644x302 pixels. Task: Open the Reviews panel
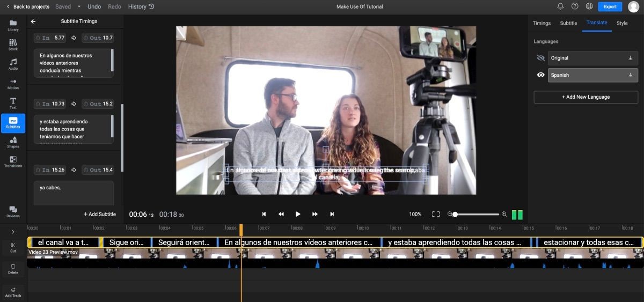tap(13, 212)
